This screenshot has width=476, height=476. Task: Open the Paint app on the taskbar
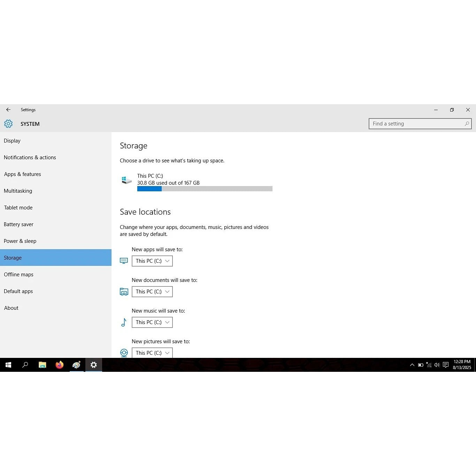[77, 365]
